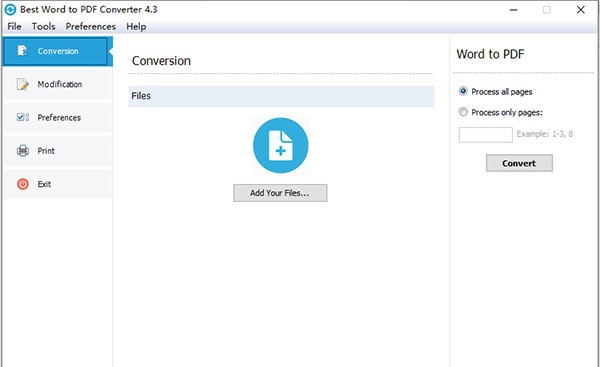600x367 pixels.
Task: Minimize the converter window
Action: coord(514,10)
